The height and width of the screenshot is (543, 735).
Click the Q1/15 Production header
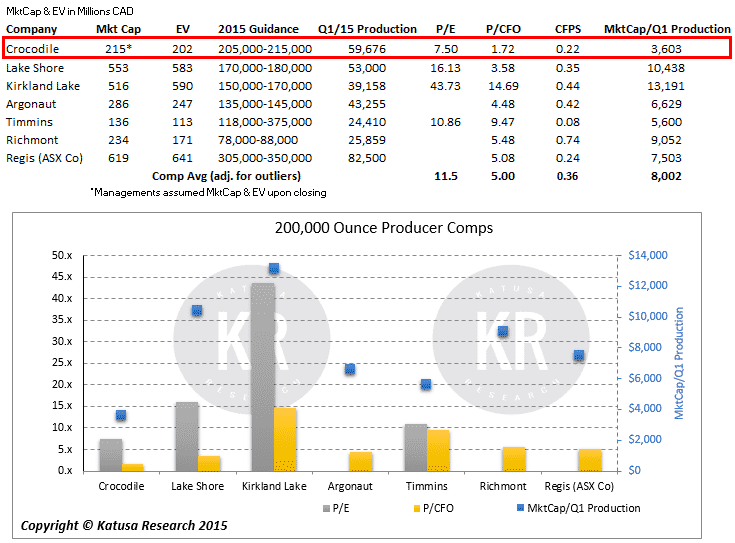(x=367, y=29)
